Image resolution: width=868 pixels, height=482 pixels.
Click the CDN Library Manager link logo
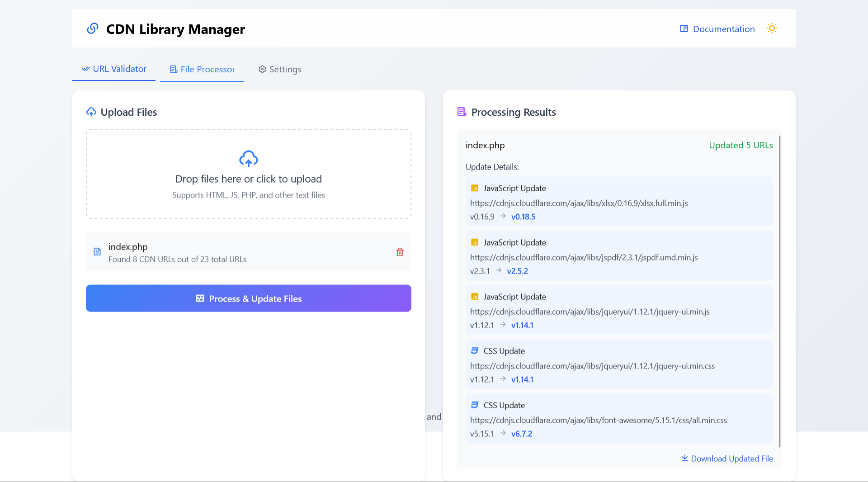coord(93,28)
